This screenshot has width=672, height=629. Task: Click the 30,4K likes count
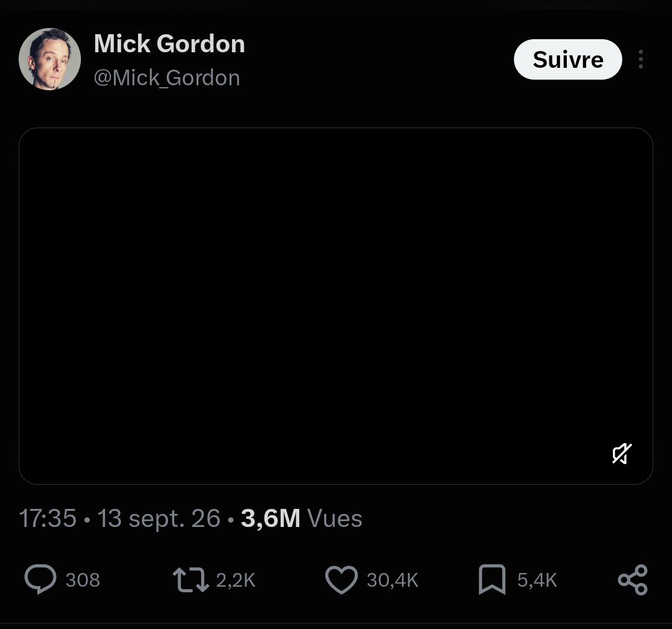(392, 580)
